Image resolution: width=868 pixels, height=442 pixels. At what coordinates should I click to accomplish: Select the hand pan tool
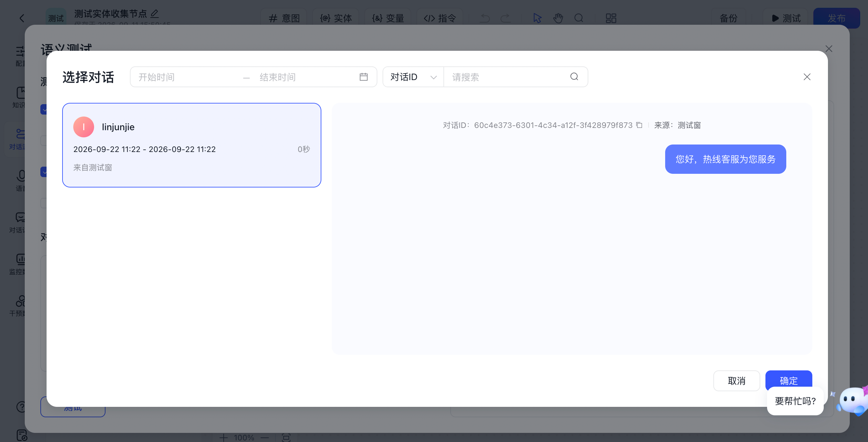pyautogui.click(x=558, y=18)
